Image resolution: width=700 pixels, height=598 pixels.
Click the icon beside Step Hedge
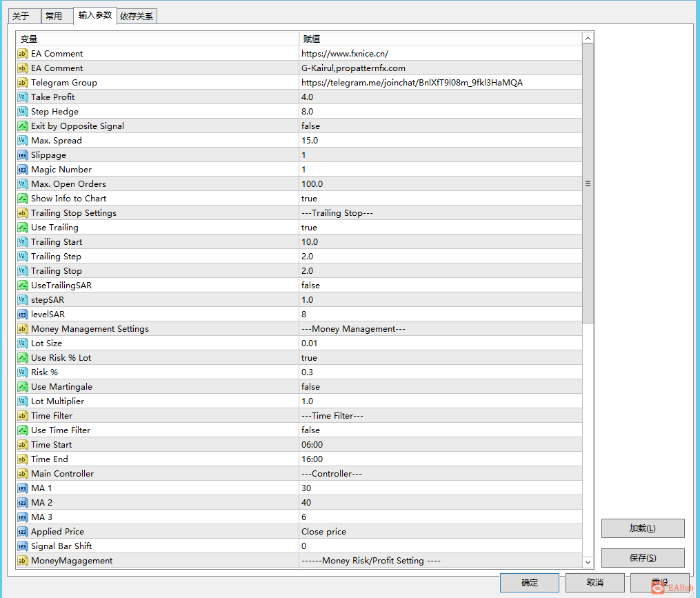[x=22, y=112]
